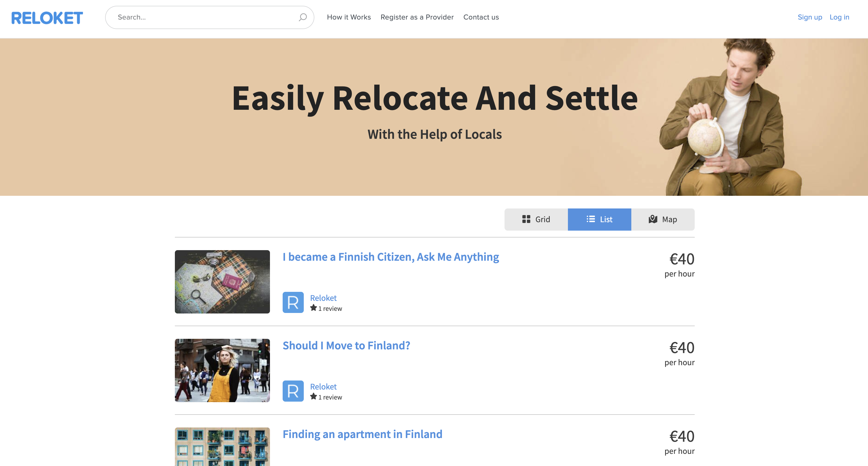This screenshot has width=868, height=466.
Task: Open 'I became a Finnish Citizen' listing
Action: click(x=390, y=256)
